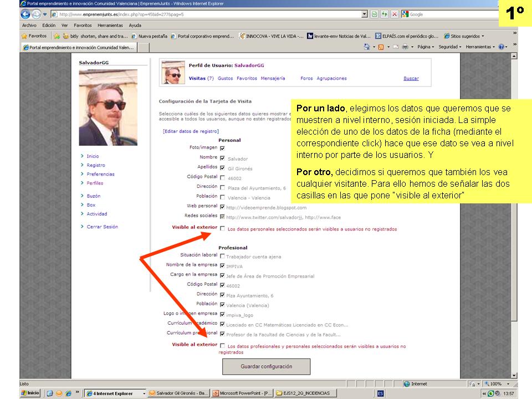Click the Refresh page icon in address bar

pyautogui.click(x=385, y=14)
